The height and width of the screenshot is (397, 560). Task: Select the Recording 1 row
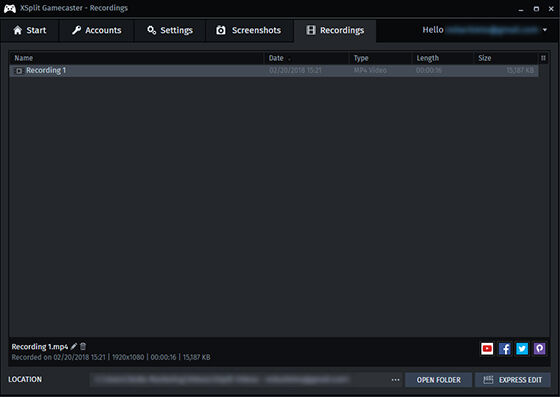[x=274, y=70]
